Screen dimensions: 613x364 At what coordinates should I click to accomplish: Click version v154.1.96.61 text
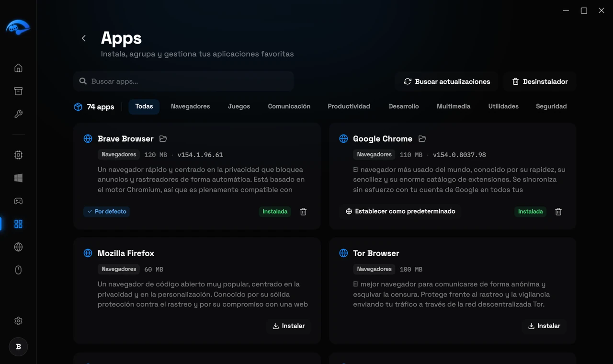click(x=200, y=155)
